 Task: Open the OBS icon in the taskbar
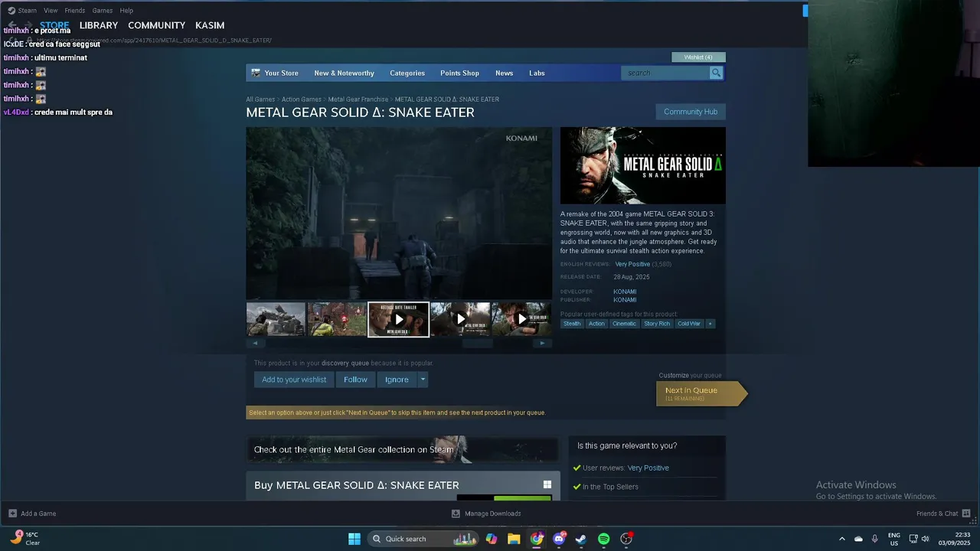(x=626, y=539)
